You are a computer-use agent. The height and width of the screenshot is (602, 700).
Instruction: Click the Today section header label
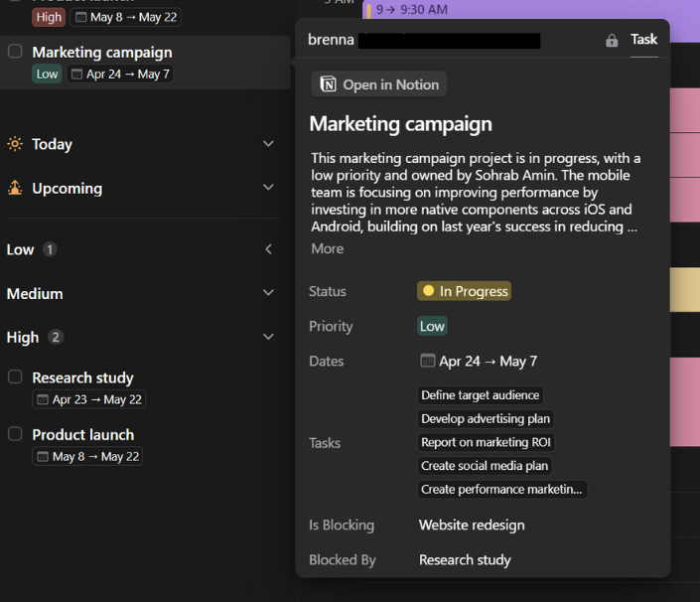pyautogui.click(x=52, y=144)
